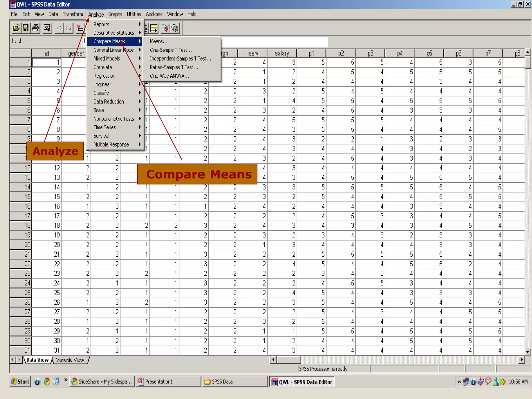Expand the General Linear Model submenu
The width and height of the screenshot is (532, 399).
pos(115,50)
